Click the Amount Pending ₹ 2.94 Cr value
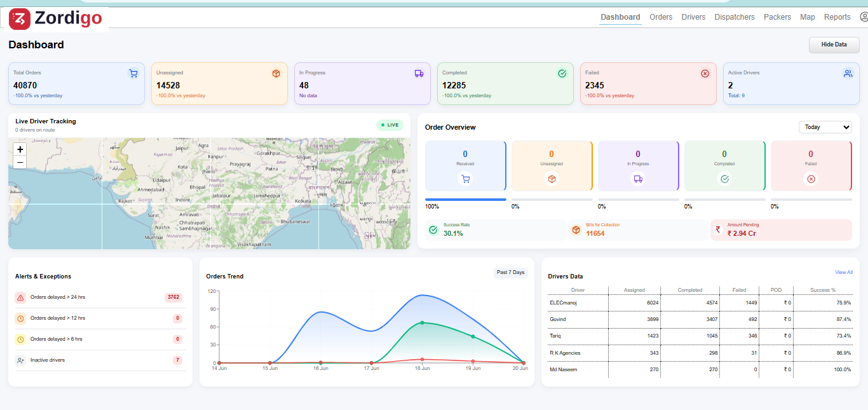The width and height of the screenshot is (868, 410). point(742,233)
